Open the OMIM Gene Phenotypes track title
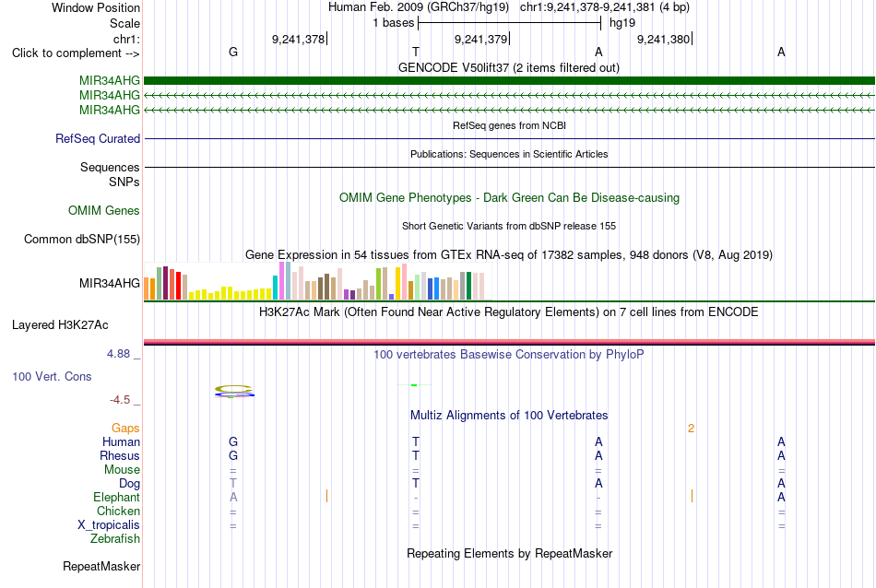The width and height of the screenshot is (876, 588). (x=509, y=197)
